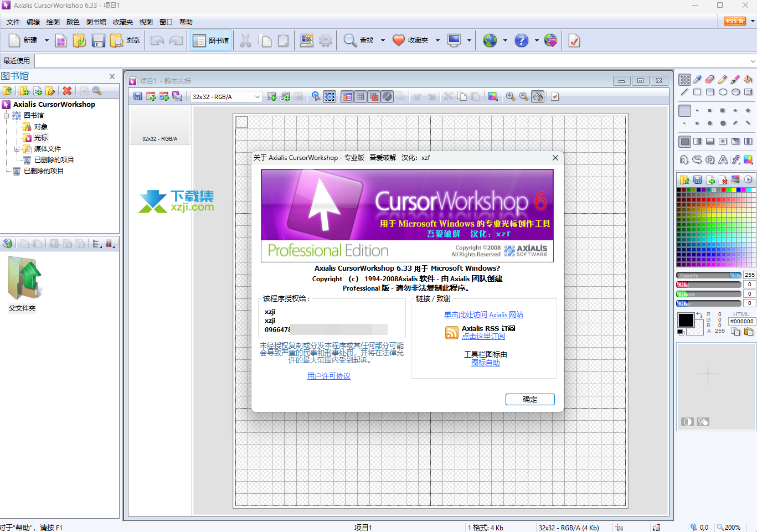Open the 查找 dropdown arrow
This screenshot has height=532, width=757.
(x=383, y=40)
